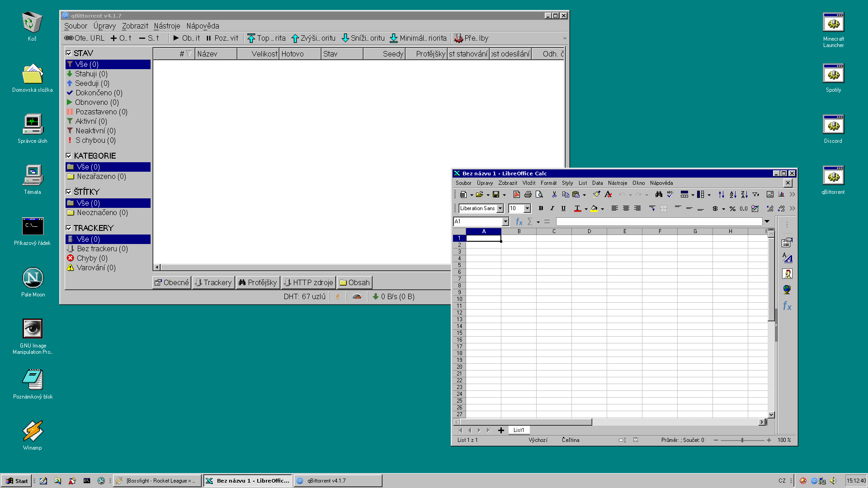Image resolution: width=868 pixels, height=488 pixels.
Task: Click the Start button on taskbar
Action: click(x=17, y=481)
